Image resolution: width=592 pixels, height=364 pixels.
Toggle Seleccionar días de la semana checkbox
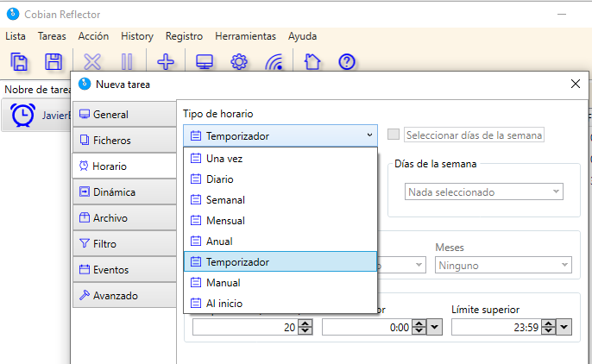(394, 134)
